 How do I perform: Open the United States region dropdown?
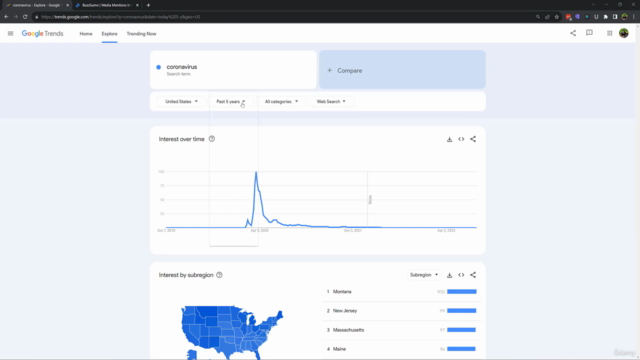point(181,101)
